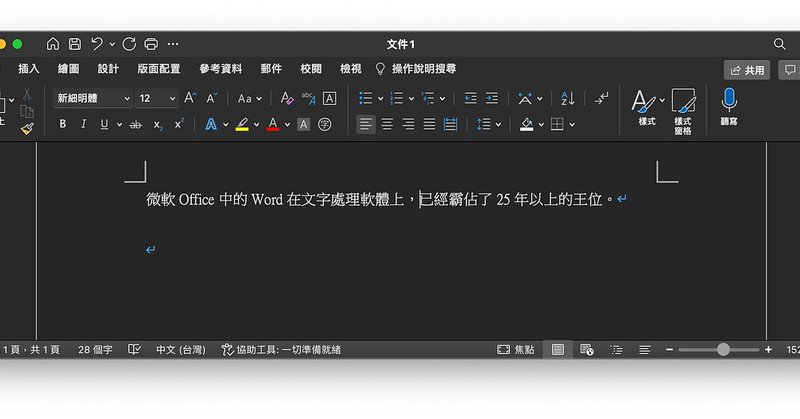Open the 插入 tab
Screen dimensions: 800x419
tap(29, 68)
